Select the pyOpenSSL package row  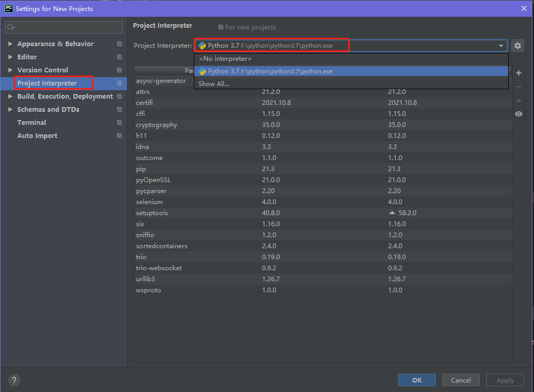[323, 179]
